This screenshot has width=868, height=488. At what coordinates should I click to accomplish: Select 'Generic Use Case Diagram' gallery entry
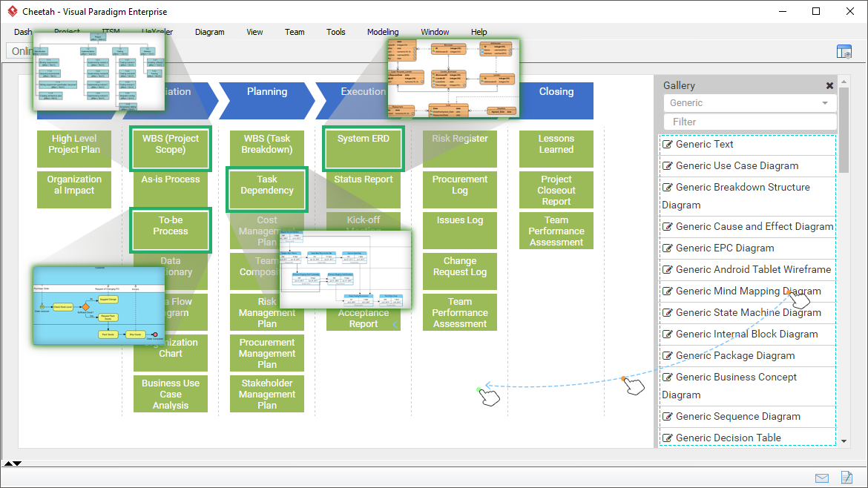(748, 166)
